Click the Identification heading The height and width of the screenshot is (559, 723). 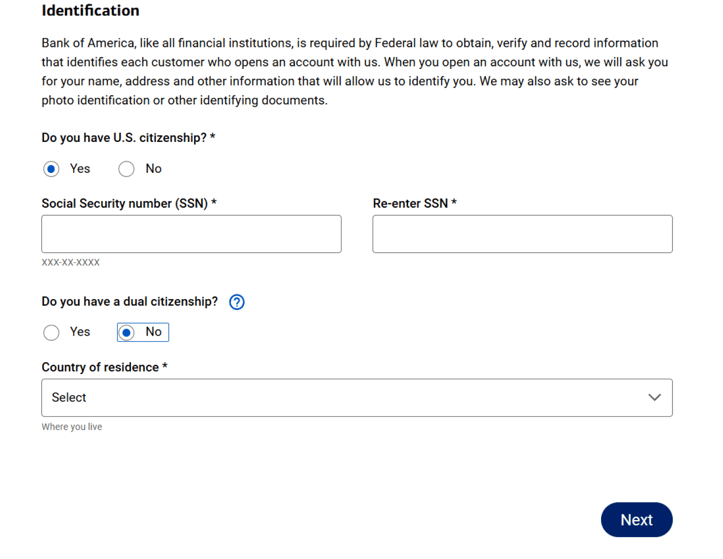[90, 10]
